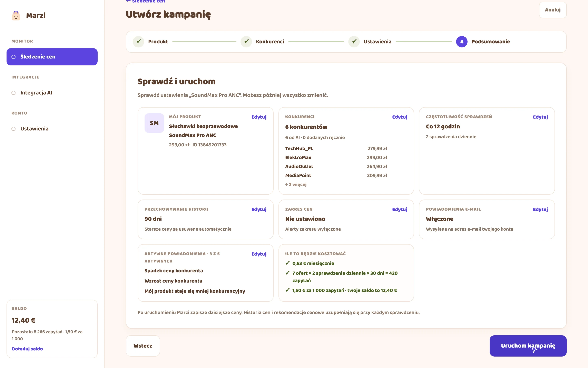
Task: Go to the Ustawienia step checkmark
Action: (354, 42)
